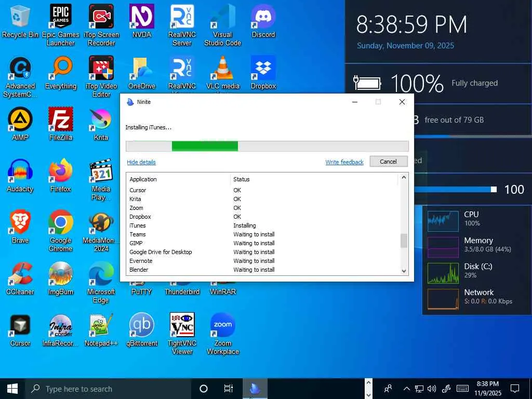Open Task View on the taskbar
532x399 pixels.
click(x=229, y=389)
